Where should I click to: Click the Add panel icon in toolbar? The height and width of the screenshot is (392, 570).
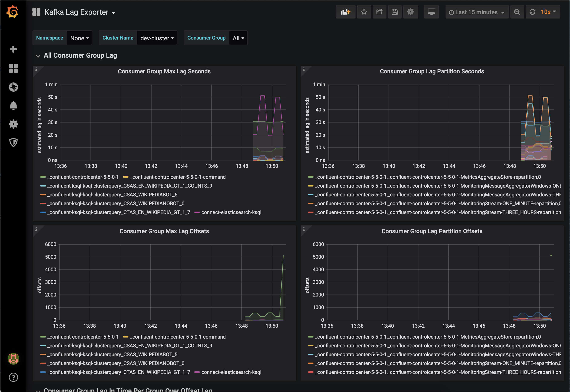345,12
